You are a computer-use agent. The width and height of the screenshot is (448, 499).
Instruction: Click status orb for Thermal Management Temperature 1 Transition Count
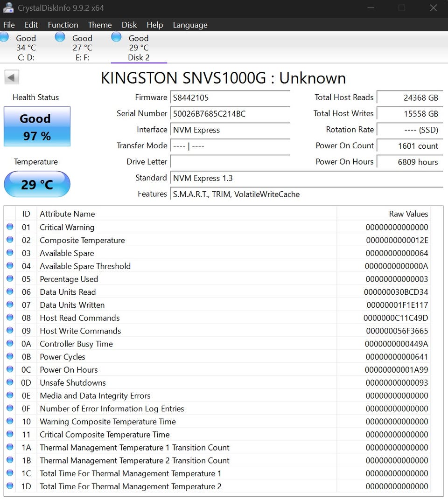point(10,447)
